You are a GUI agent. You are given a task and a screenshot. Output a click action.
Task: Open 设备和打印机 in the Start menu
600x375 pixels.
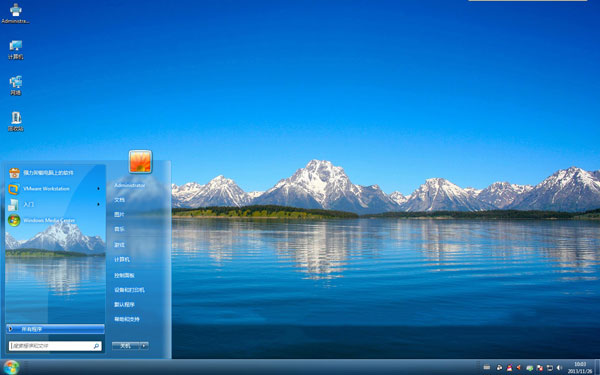click(x=129, y=290)
